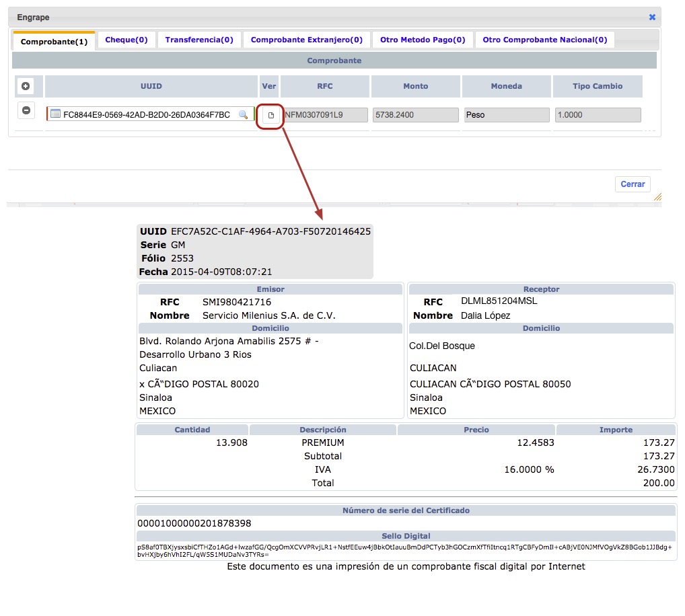Click the Tipo Cambio field 1.0000

598,115
